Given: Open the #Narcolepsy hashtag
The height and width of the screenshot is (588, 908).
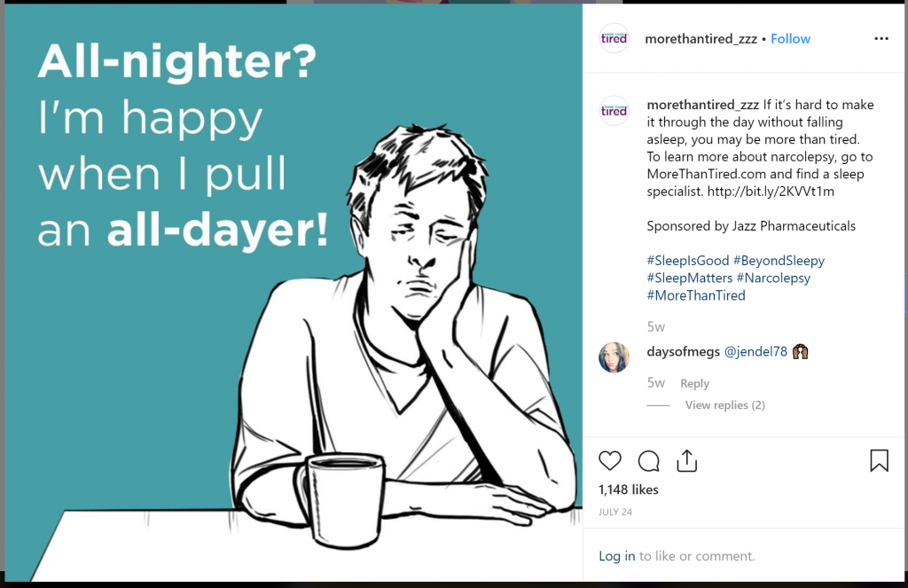Looking at the screenshot, I should [773, 278].
